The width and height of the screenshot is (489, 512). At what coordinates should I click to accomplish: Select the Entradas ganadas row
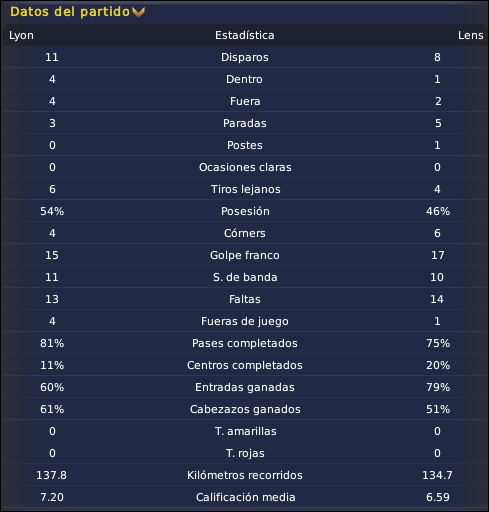(245, 387)
